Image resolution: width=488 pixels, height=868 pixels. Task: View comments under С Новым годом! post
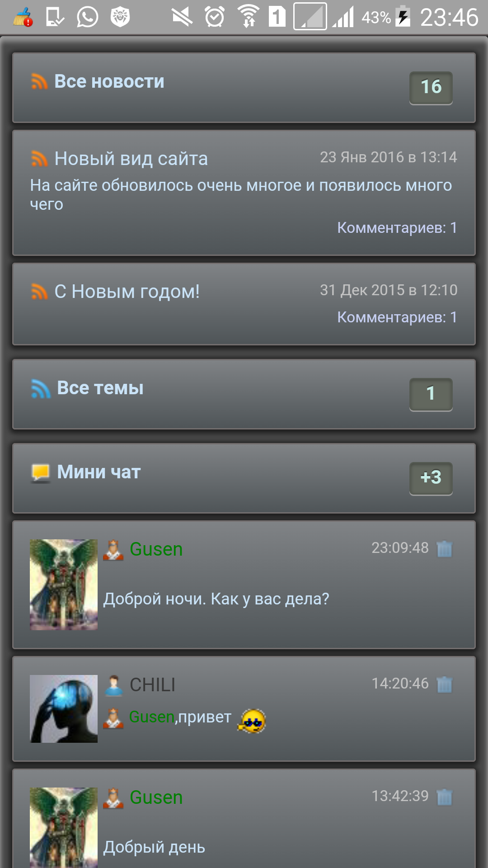(397, 317)
